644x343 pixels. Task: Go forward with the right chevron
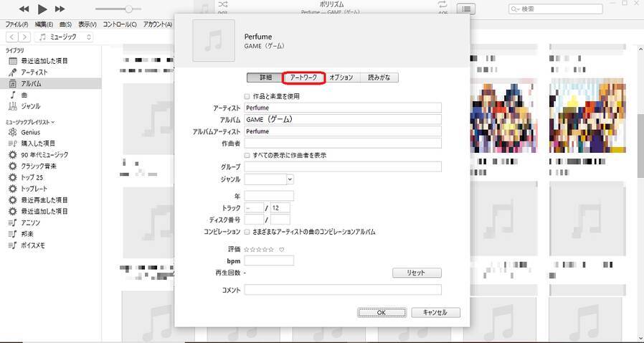24,37
